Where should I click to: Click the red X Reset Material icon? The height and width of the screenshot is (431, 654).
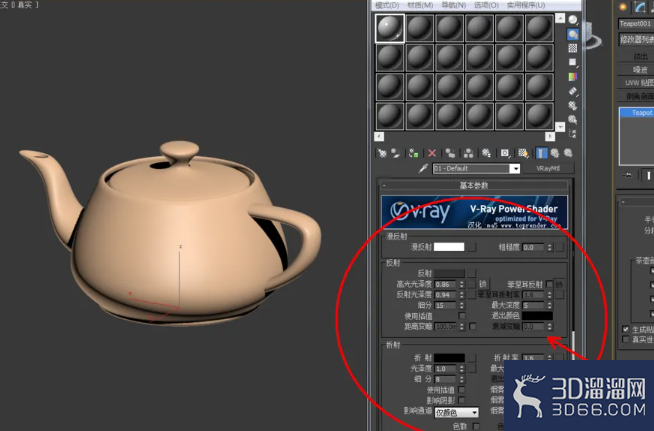(432, 153)
